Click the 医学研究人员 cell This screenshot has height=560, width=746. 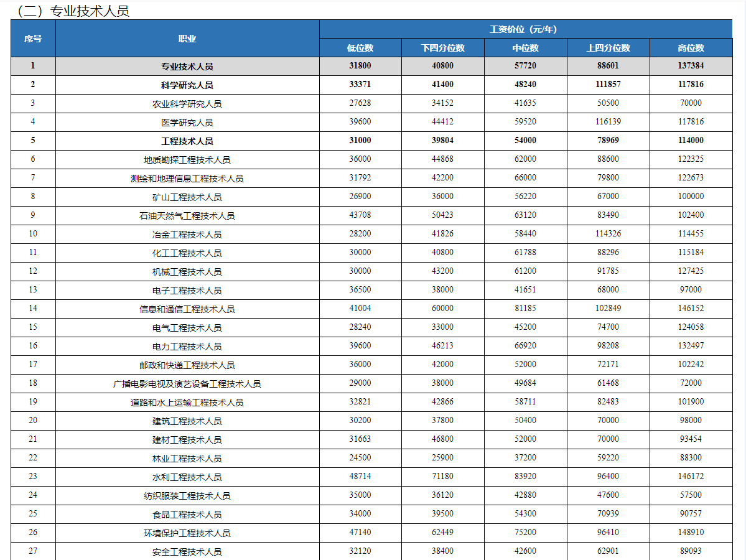pyautogui.click(x=187, y=123)
